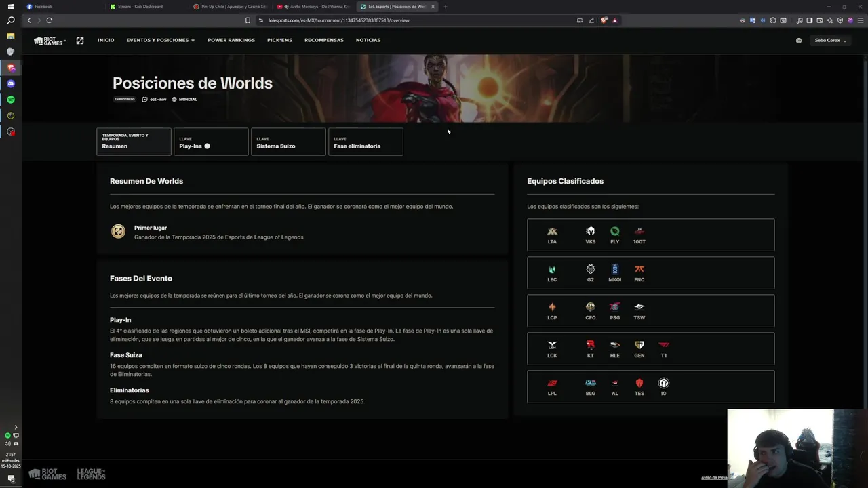Image resolution: width=868 pixels, height=488 pixels.
Task: Open the Brave VPN shield icon
Action: tap(840, 20)
